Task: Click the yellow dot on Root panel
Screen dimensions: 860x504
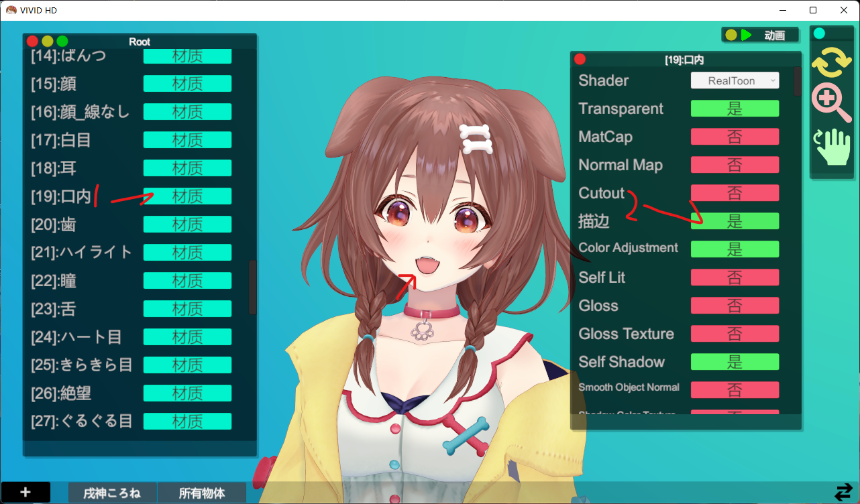Action: 47,42
